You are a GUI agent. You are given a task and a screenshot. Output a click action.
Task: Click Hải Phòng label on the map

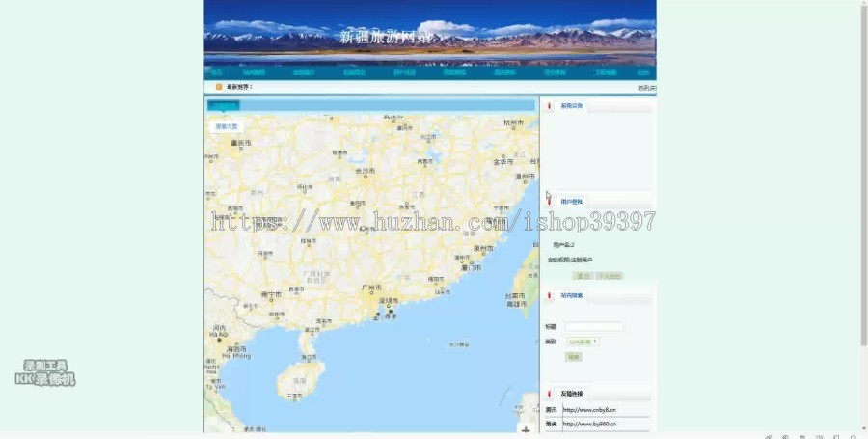tap(236, 357)
